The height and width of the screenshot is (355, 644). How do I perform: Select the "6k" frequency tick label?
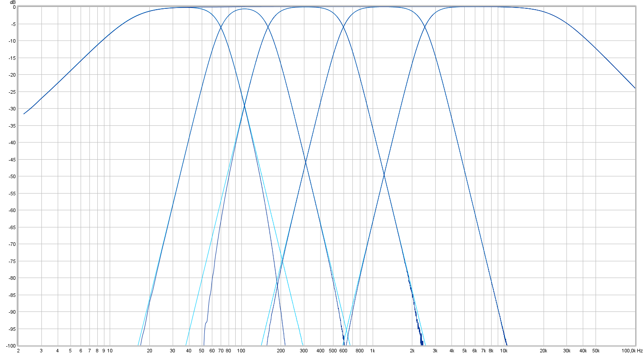tap(474, 351)
